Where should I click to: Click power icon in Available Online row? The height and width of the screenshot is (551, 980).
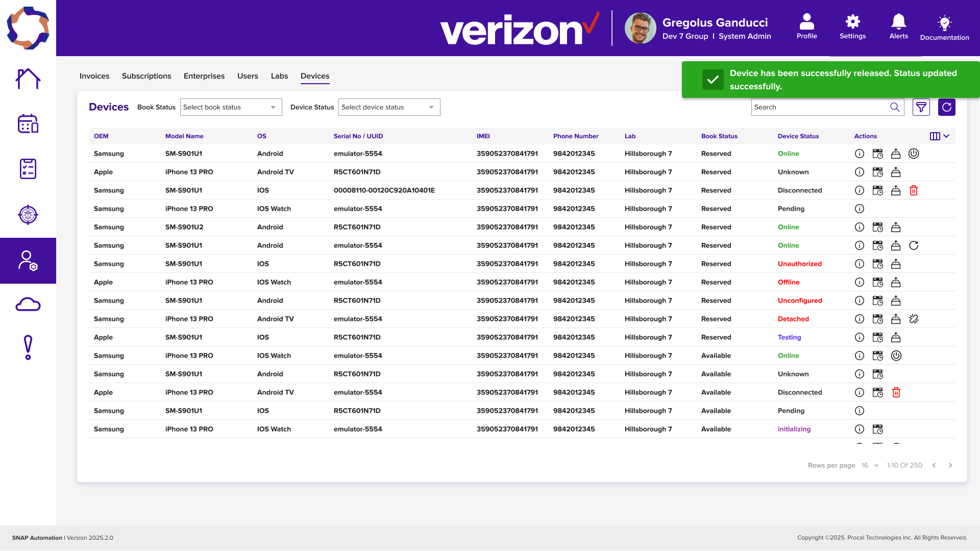[896, 356]
